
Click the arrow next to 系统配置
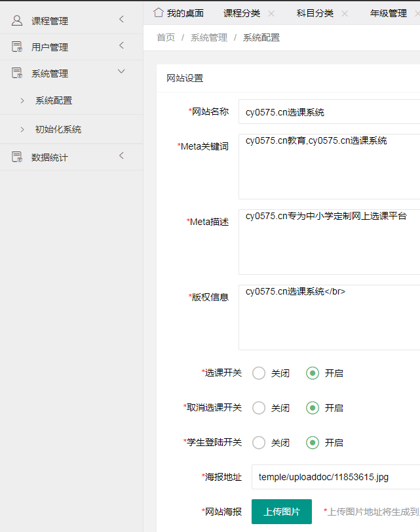tap(22, 101)
